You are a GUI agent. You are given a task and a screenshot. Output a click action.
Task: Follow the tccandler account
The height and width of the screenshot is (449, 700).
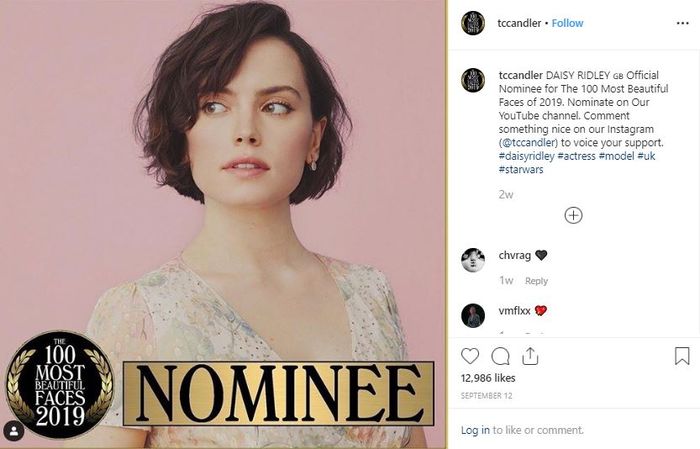[568, 23]
